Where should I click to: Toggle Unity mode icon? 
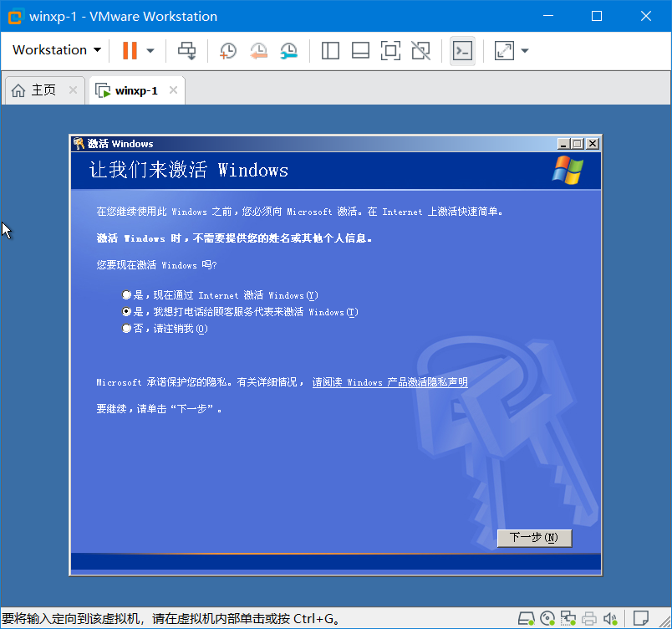click(421, 50)
